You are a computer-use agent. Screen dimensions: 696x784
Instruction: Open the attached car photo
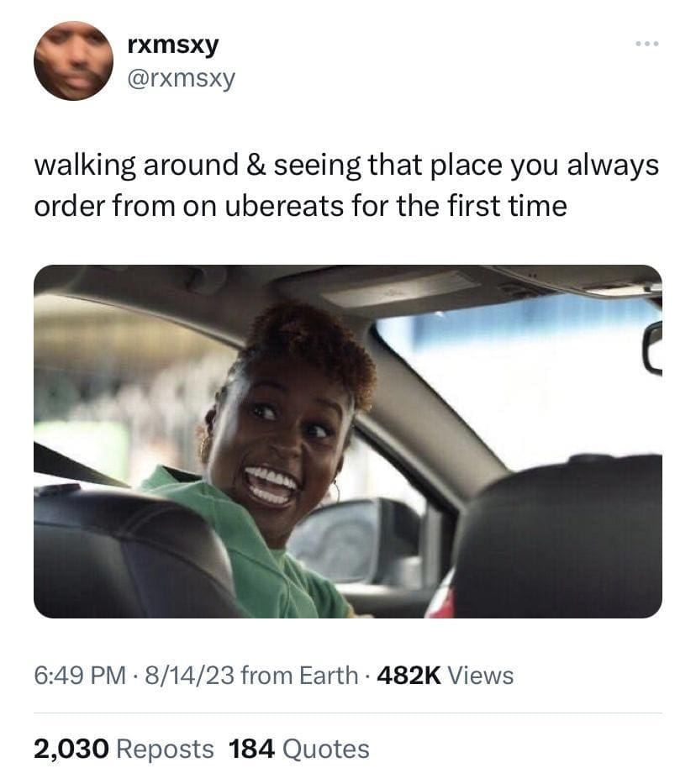(347, 441)
